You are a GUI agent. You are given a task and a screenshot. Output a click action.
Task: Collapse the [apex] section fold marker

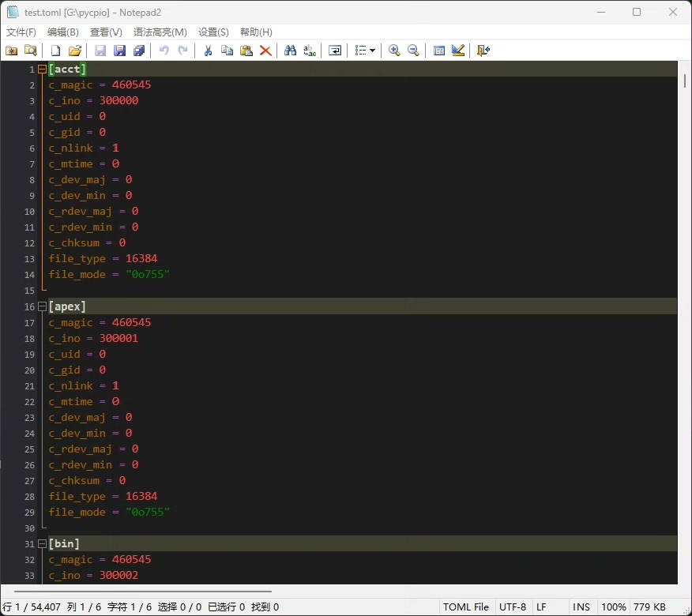tap(42, 306)
